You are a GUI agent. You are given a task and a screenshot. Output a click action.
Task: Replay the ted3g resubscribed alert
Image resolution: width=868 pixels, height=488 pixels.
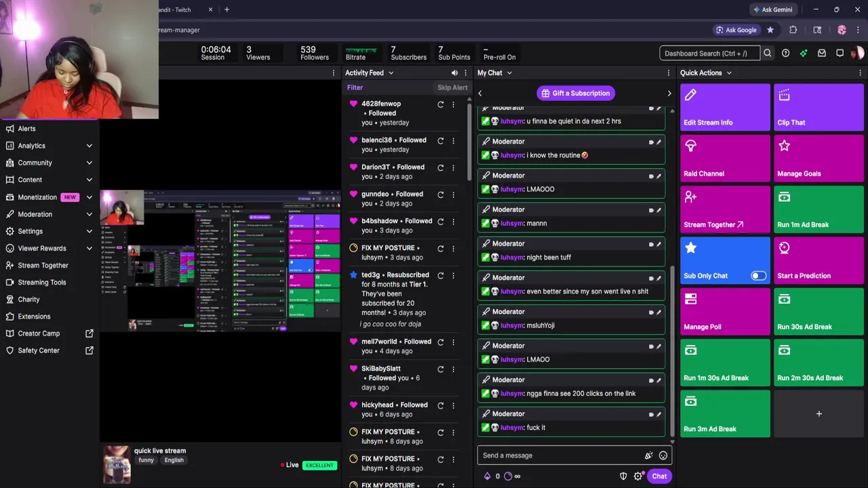(441, 275)
